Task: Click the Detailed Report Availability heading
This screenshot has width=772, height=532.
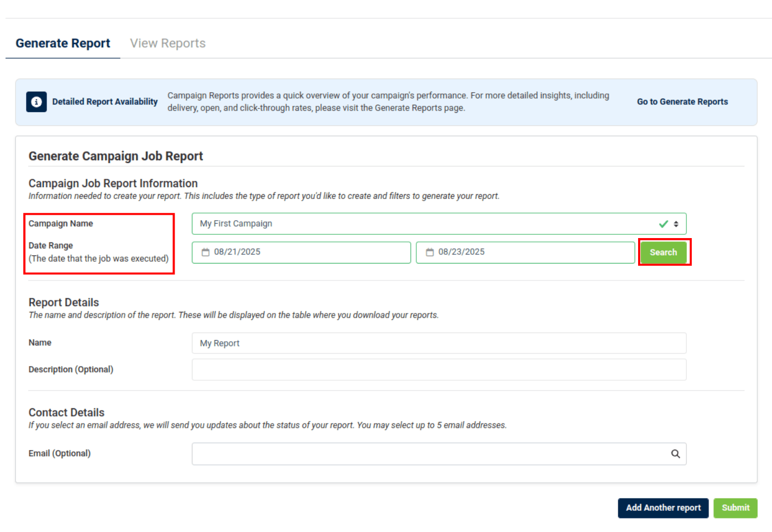Action: click(x=105, y=102)
